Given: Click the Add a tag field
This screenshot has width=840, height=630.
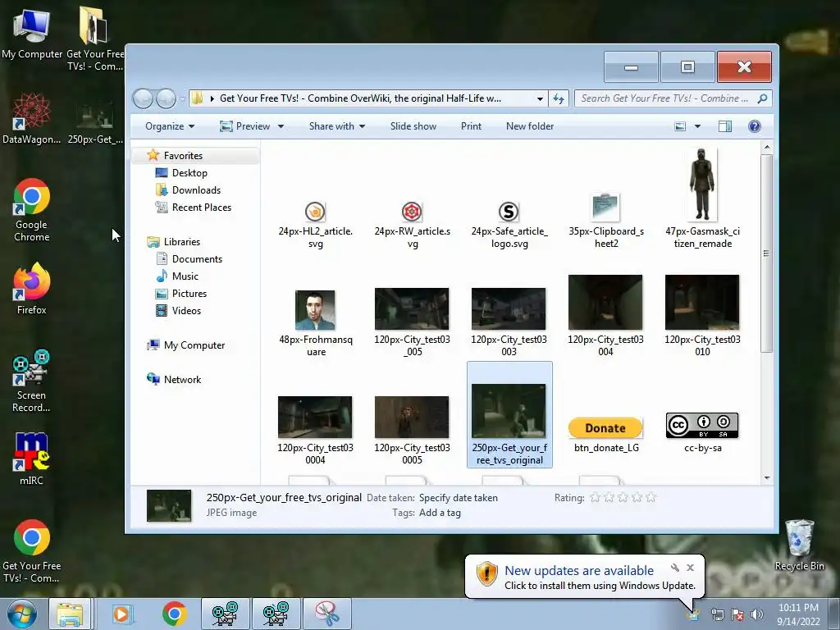Looking at the screenshot, I should click(x=440, y=514).
